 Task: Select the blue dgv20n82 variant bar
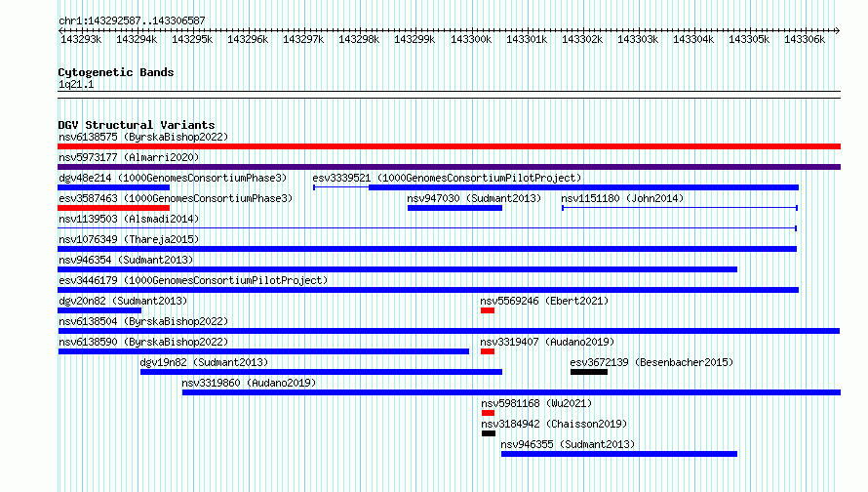point(99,310)
